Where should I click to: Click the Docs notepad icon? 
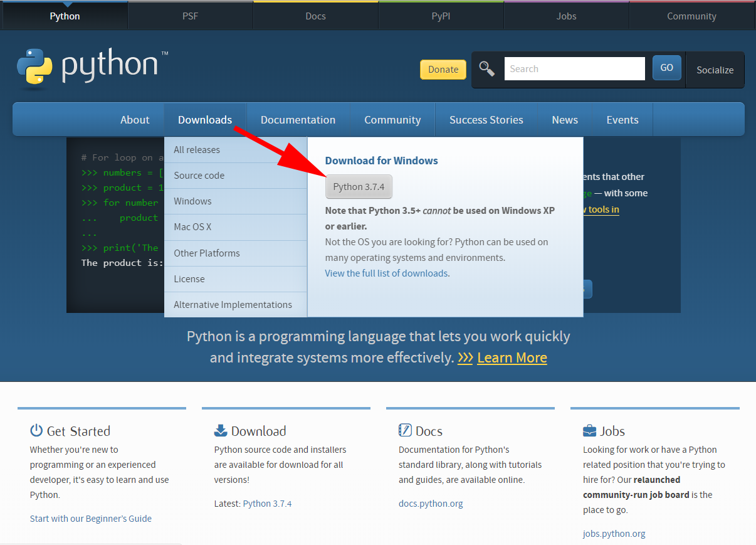[405, 430]
